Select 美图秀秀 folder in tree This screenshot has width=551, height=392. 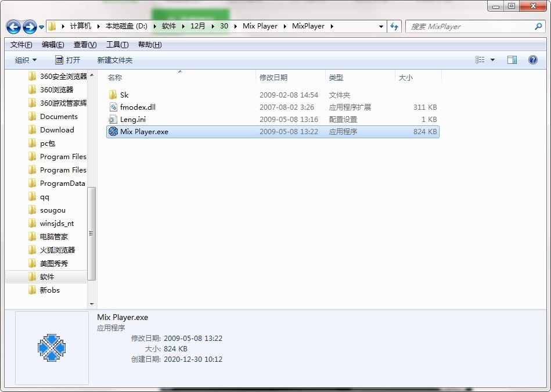[x=48, y=263]
